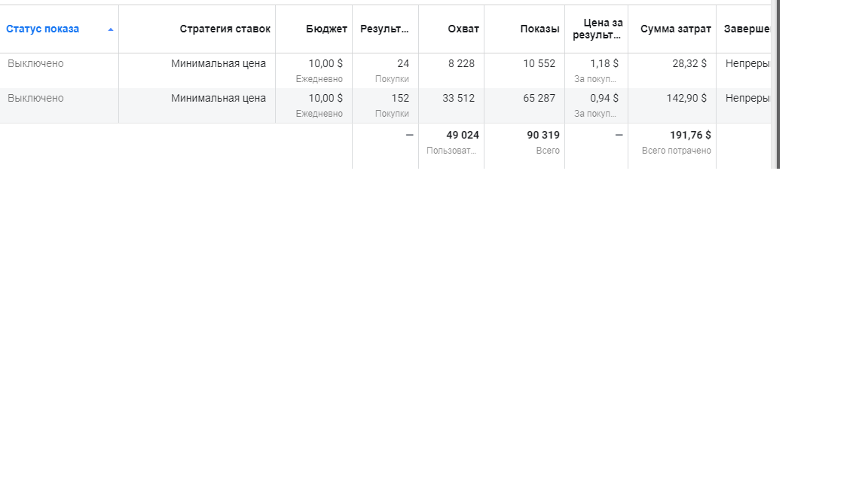
Task: Sort by Стратегия ставок column
Action: coord(225,29)
